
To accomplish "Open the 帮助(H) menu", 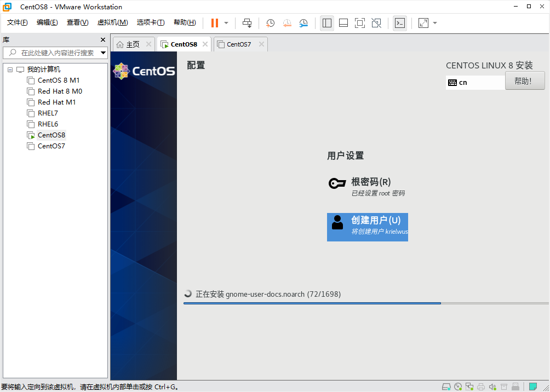I will pos(185,22).
